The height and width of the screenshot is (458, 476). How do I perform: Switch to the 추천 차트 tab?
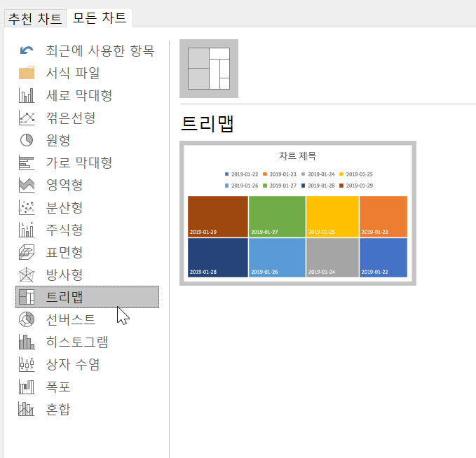34,18
